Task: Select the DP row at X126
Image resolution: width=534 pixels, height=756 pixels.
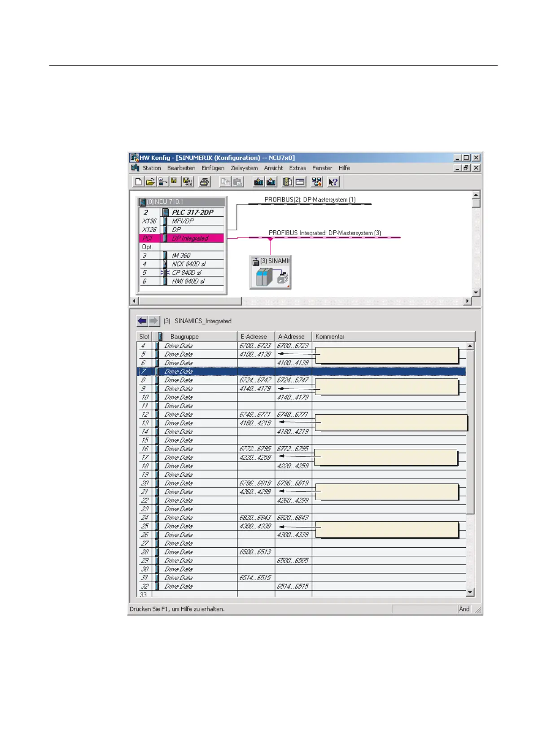Action: click(182, 229)
